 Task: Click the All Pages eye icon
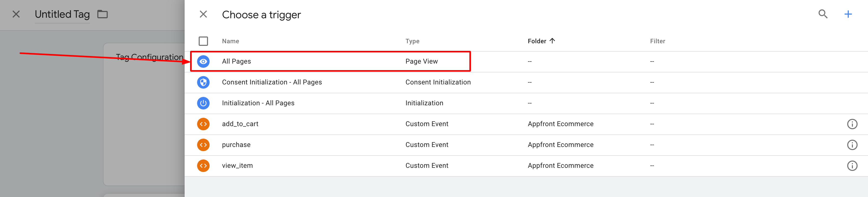coord(203,61)
